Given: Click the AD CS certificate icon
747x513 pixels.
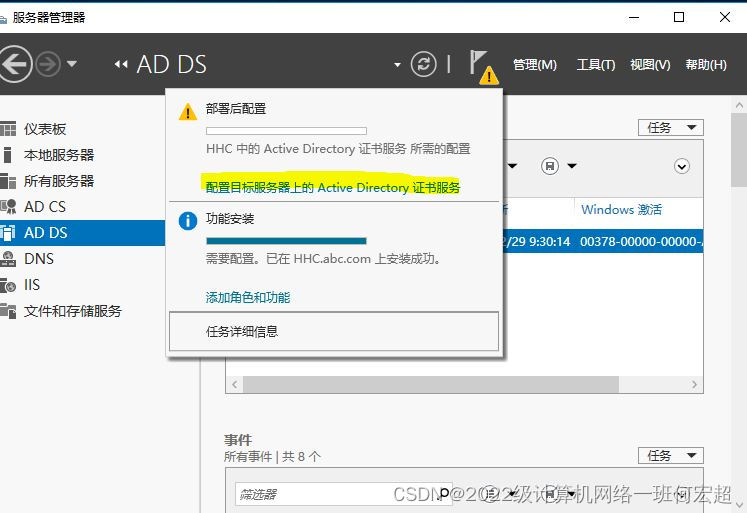Looking at the screenshot, I should 8,207.
